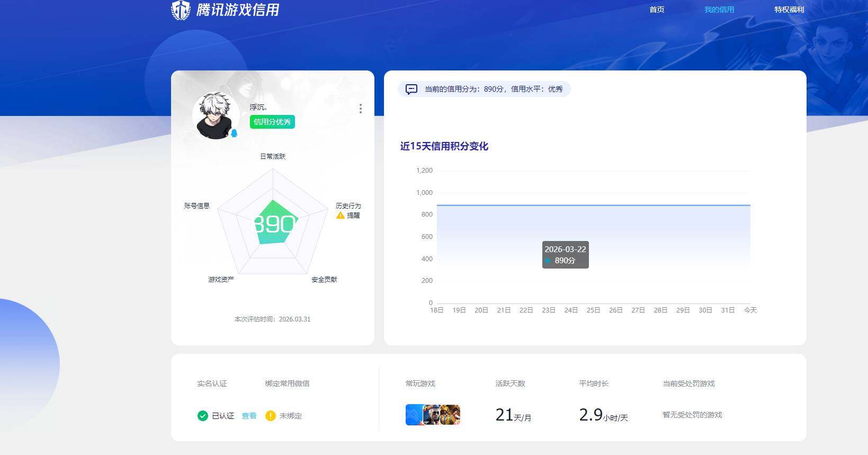Screen dimensions: 868x455
Task: Click the third game icon under 常玩游戏
Action: tap(450, 415)
